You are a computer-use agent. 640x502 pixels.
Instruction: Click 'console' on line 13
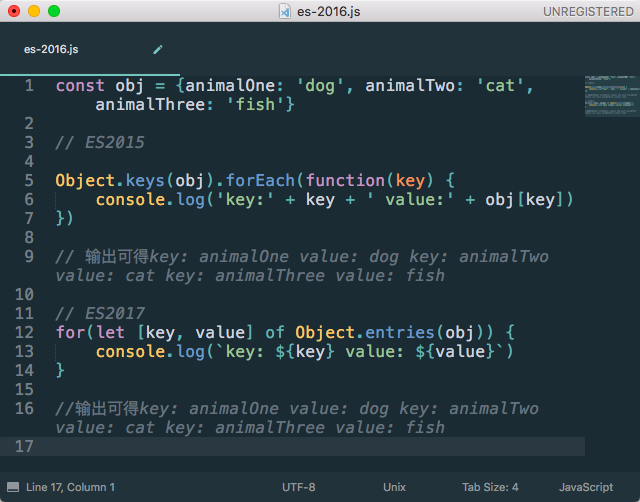pos(131,351)
